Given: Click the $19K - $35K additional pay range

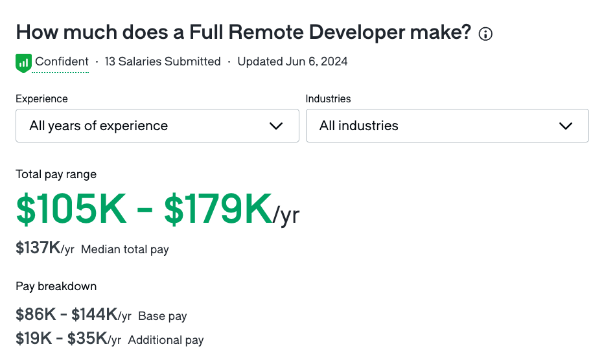Looking at the screenshot, I should 62,339.
